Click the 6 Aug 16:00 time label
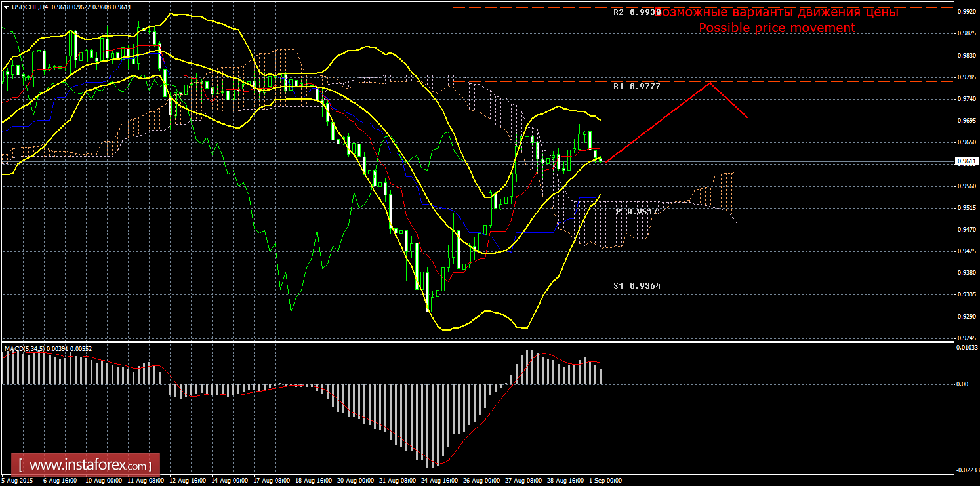The width and height of the screenshot is (980, 486). (x=60, y=481)
